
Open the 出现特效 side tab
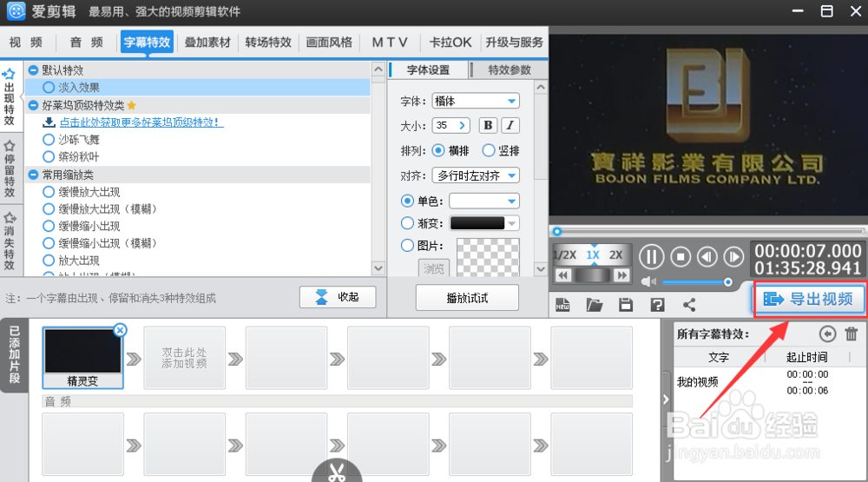[10, 97]
